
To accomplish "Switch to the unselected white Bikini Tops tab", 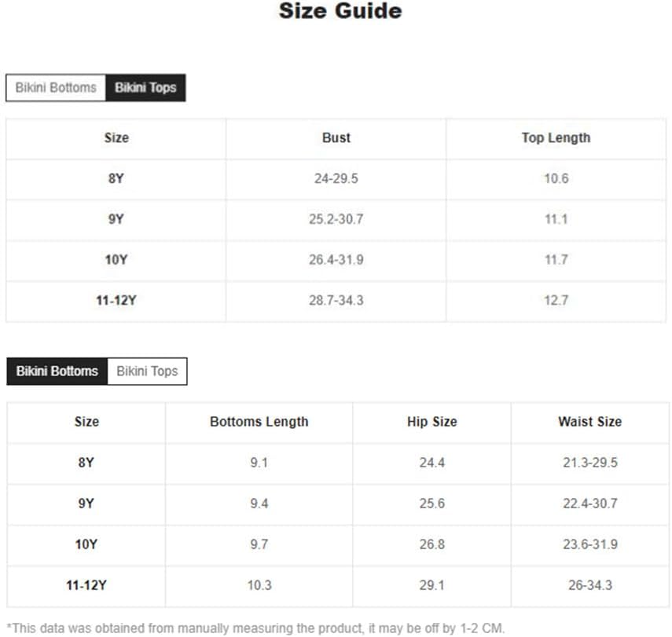I will click(147, 372).
